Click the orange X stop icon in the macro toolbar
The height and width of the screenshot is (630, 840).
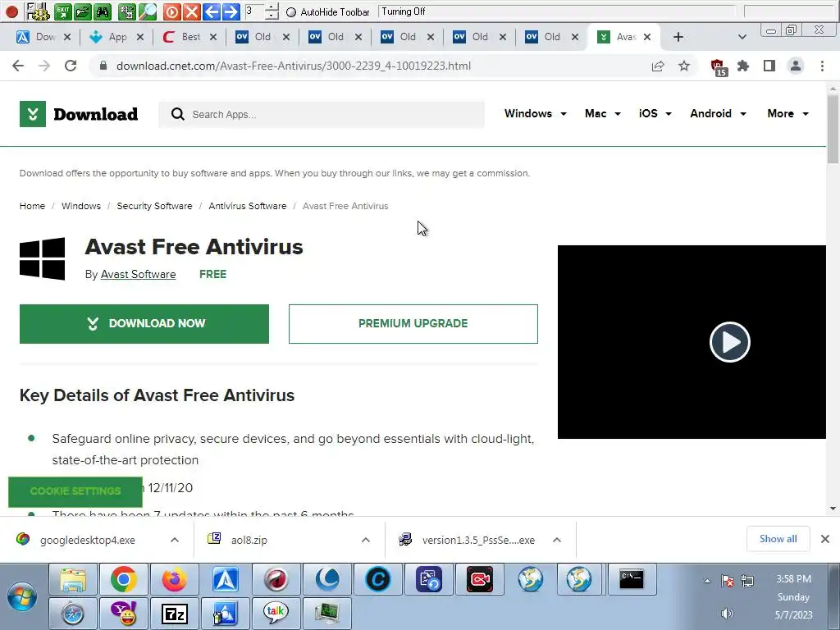(x=191, y=11)
